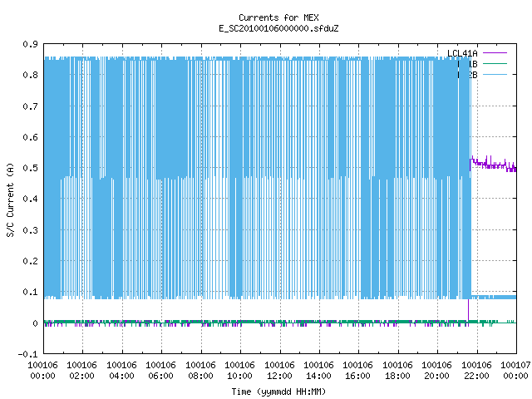This screenshot has height=399, width=532.
Task: Click the 0.2 y-axis tick label
Action: point(30,261)
